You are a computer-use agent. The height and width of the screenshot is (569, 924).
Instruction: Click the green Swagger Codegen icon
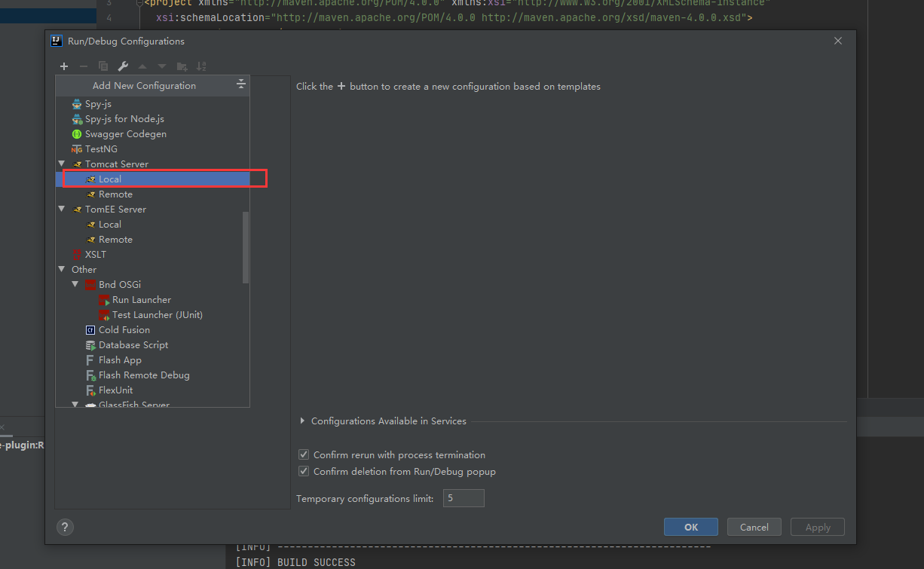pyautogui.click(x=77, y=134)
